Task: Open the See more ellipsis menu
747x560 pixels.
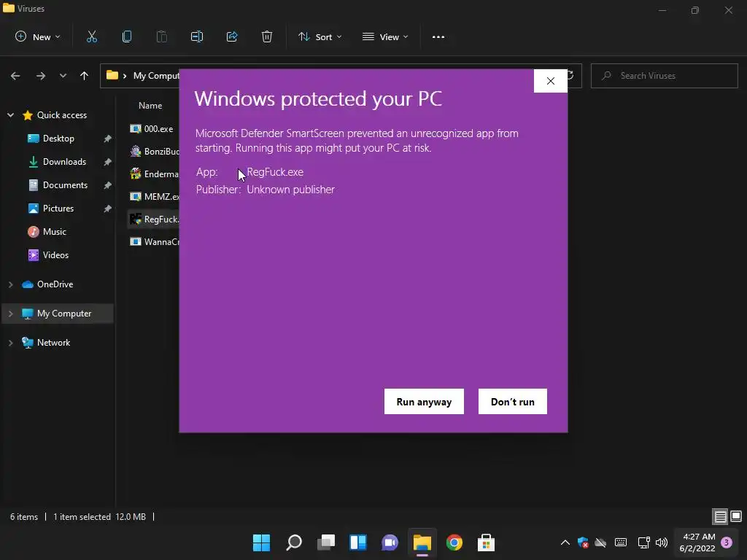Action: click(438, 36)
